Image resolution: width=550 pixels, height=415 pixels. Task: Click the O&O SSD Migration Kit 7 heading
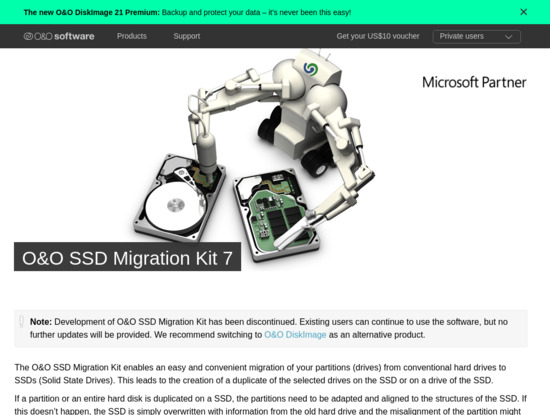click(x=127, y=258)
